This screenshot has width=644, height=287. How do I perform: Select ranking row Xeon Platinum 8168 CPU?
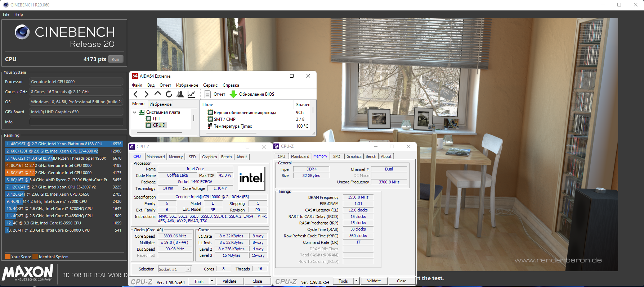point(64,144)
